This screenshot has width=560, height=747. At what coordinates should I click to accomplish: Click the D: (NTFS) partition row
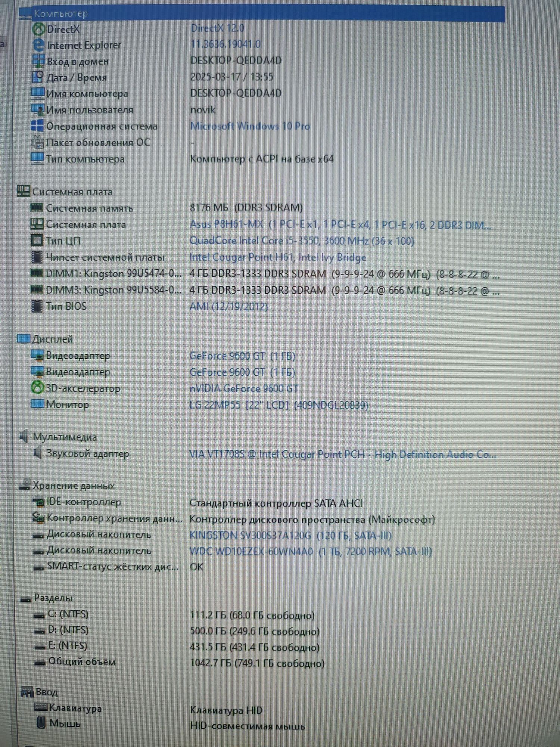point(177,631)
